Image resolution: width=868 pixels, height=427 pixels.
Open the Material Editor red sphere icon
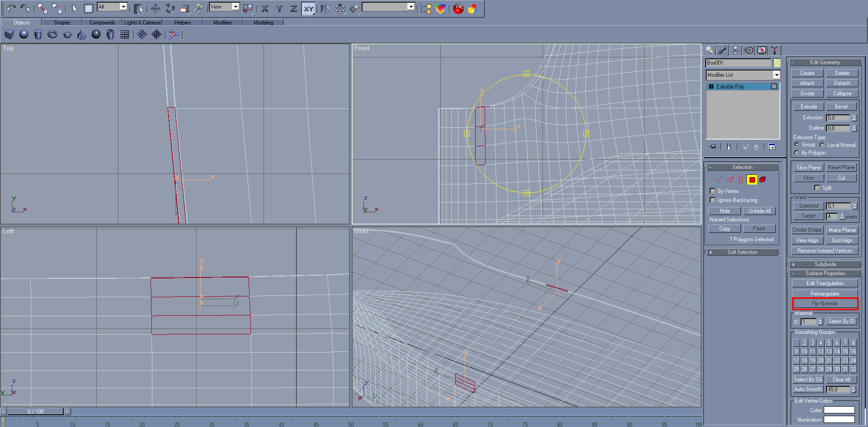[x=458, y=8]
